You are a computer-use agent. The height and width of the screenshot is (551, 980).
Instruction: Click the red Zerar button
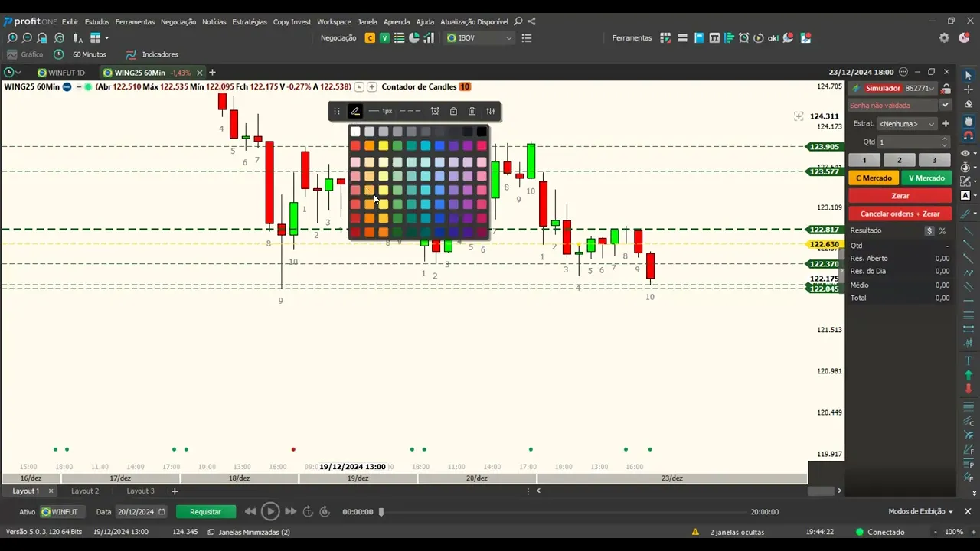900,196
